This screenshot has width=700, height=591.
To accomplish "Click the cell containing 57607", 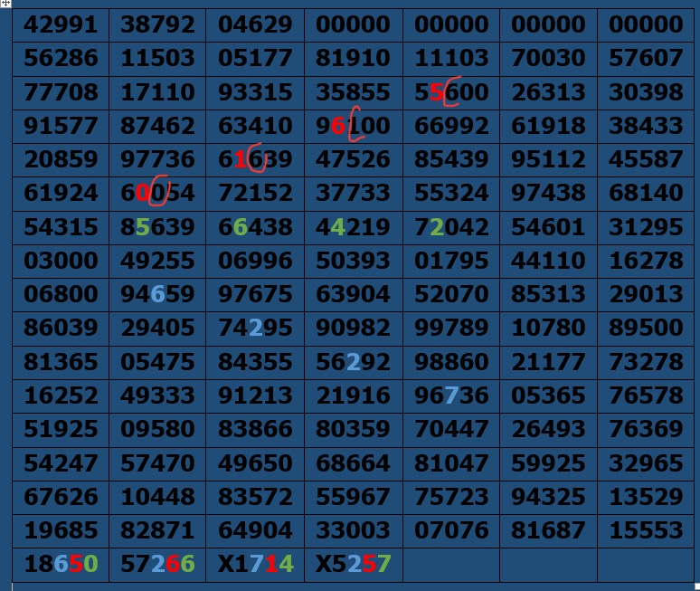I will tap(646, 59).
